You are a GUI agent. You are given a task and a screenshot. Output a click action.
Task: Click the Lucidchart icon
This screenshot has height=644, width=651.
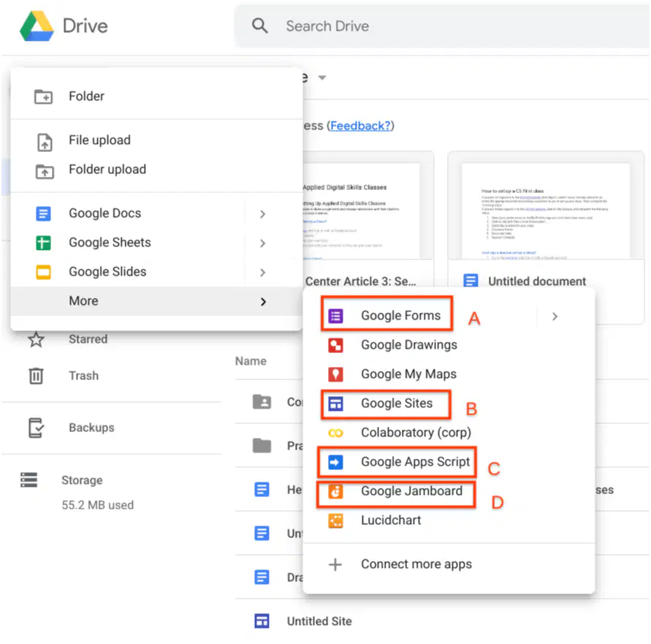[x=335, y=520]
